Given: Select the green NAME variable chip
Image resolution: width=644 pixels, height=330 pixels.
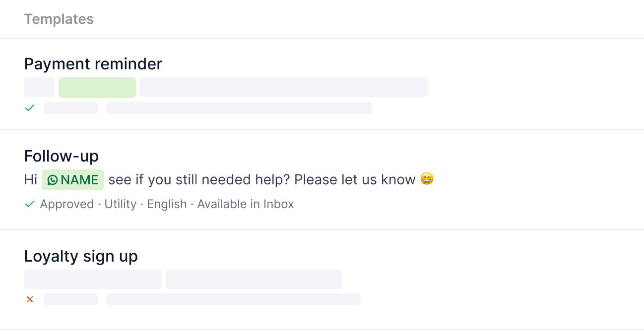Looking at the screenshot, I should point(72,180).
